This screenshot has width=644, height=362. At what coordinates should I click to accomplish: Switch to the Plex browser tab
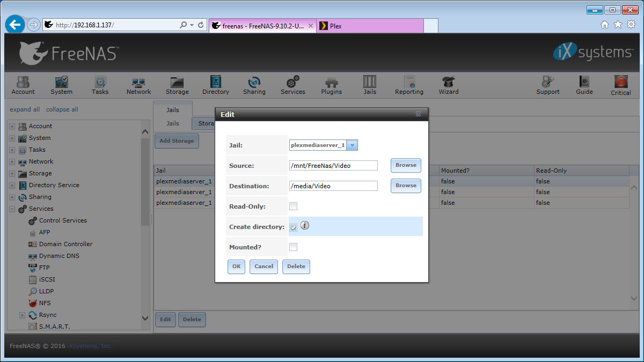pyautogui.click(x=370, y=26)
